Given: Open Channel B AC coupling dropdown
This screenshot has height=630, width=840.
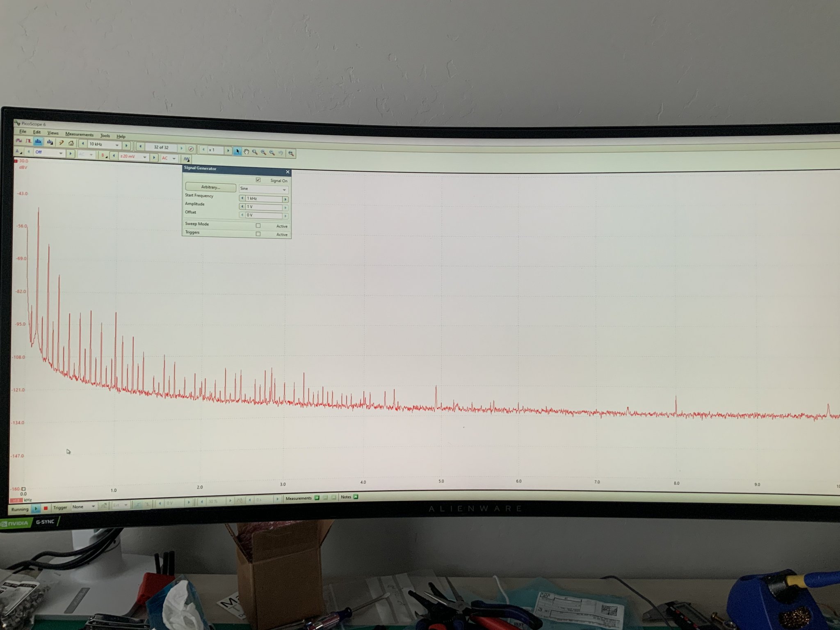Looking at the screenshot, I should pos(169,158).
